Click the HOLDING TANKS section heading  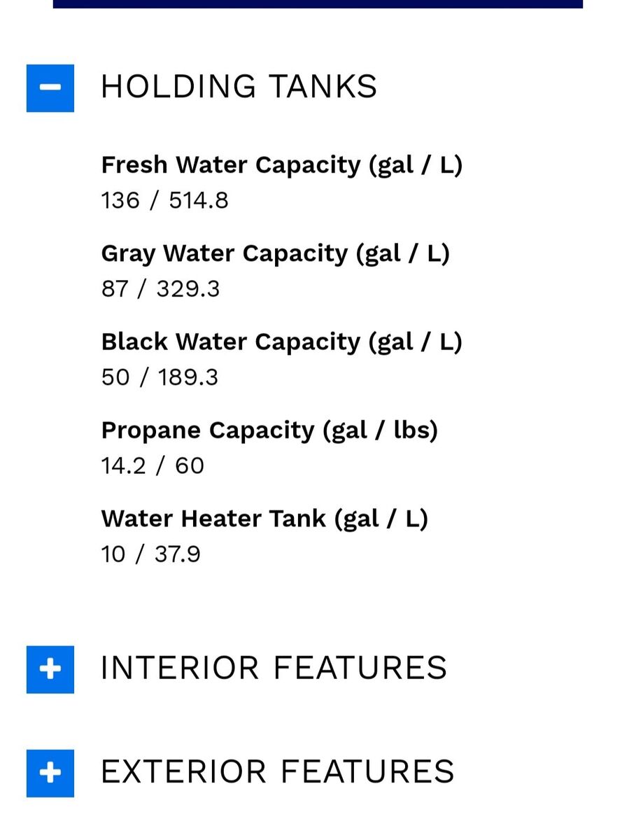(x=239, y=87)
